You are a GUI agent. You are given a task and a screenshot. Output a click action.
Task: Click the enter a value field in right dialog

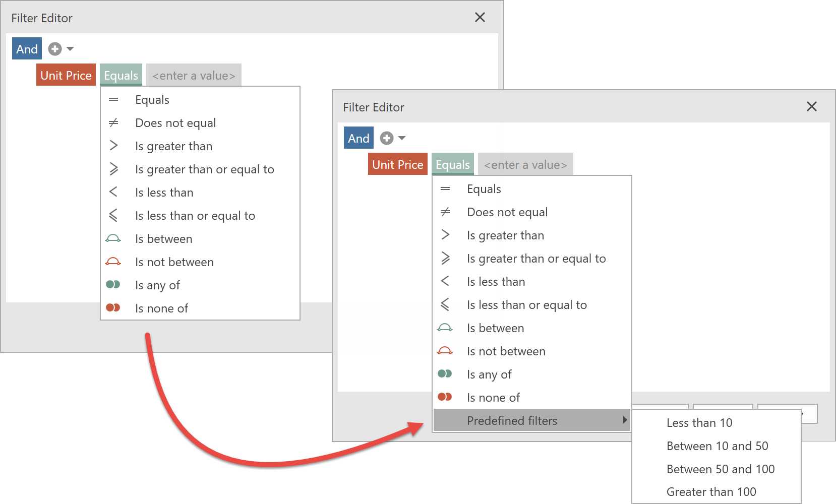point(525,165)
